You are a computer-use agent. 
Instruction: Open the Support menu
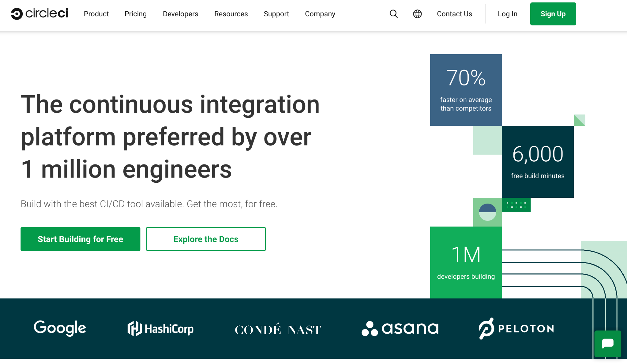[x=276, y=14]
